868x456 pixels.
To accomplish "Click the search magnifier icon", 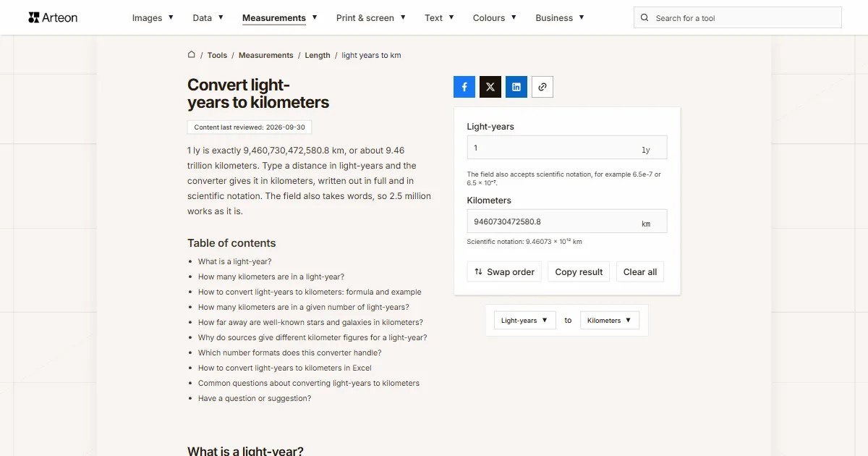I will point(645,18).
